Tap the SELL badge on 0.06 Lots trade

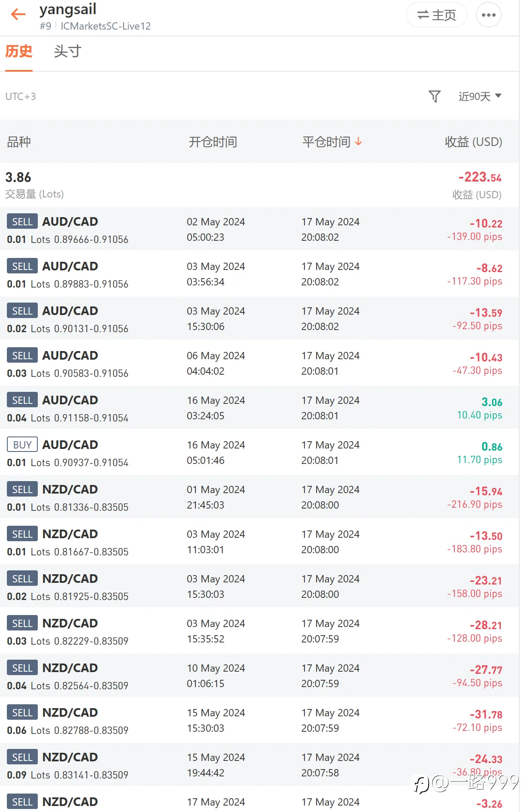click(22, 712)
